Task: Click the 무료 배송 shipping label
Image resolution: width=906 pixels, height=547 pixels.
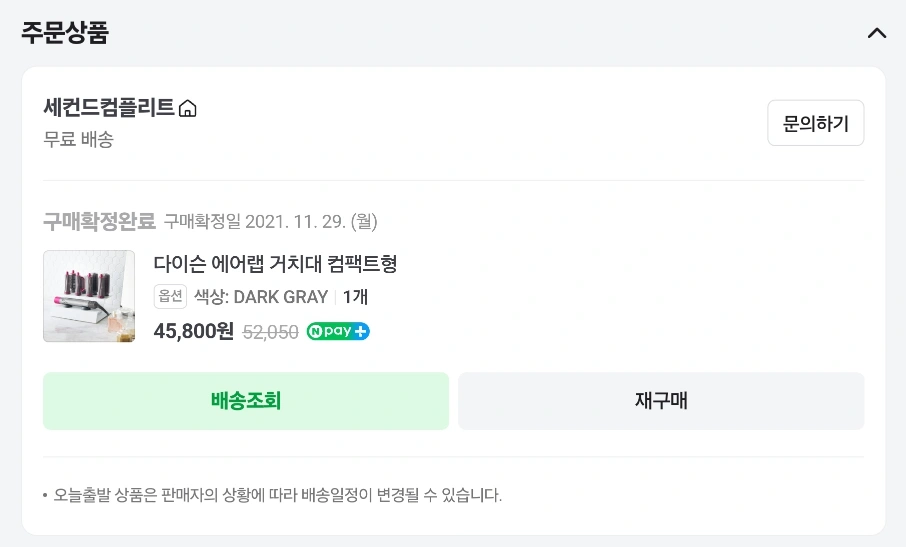Action: [79, 139]
